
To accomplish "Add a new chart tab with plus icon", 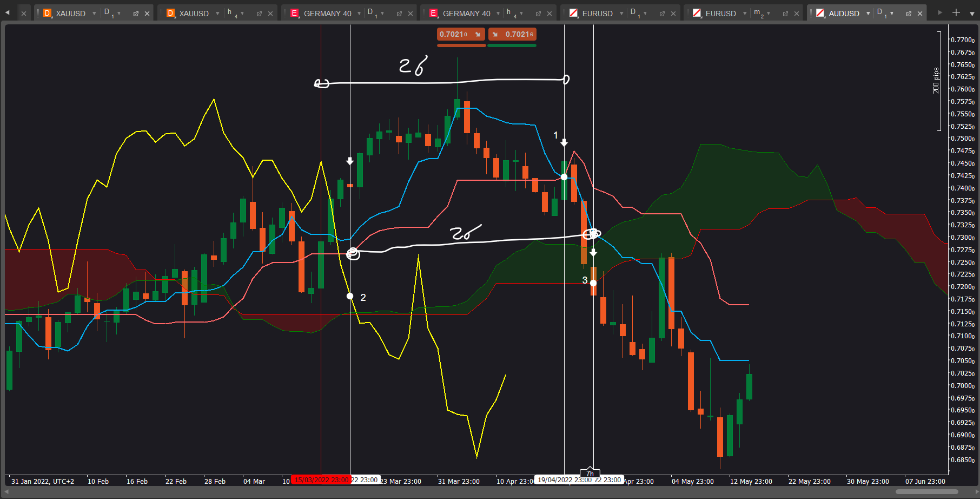I will coord(956,12).
